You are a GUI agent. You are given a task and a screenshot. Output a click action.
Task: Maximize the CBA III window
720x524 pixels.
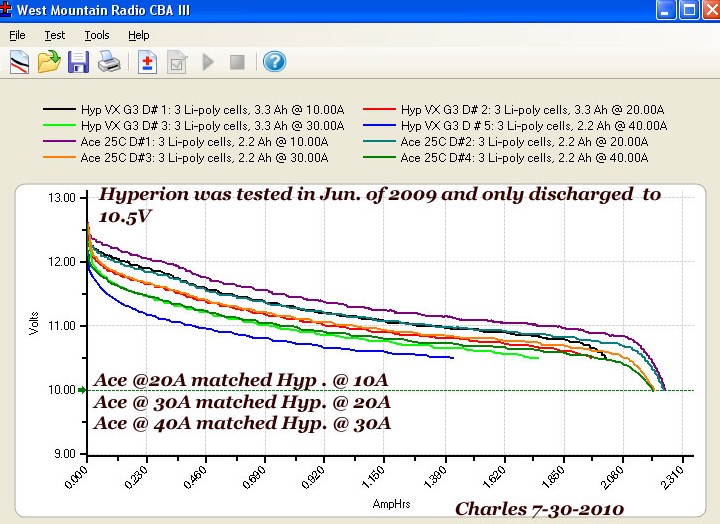(x=689, y=10)
